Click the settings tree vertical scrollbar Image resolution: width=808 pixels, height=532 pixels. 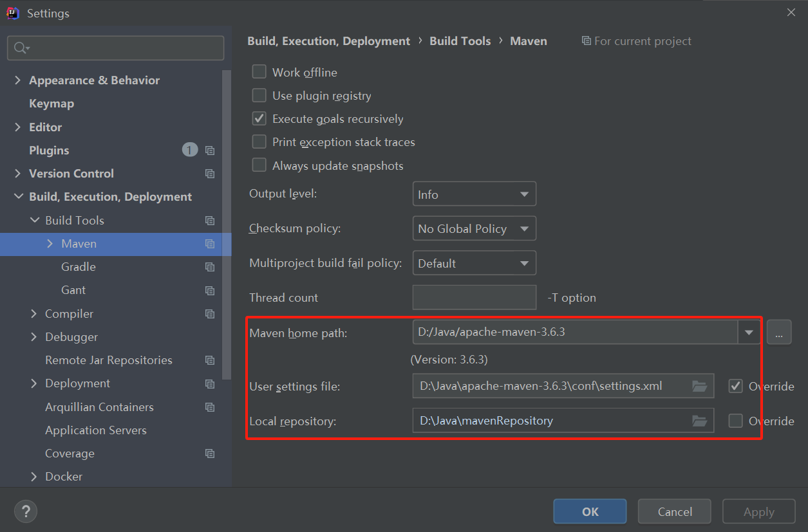(x=226, y=225)
